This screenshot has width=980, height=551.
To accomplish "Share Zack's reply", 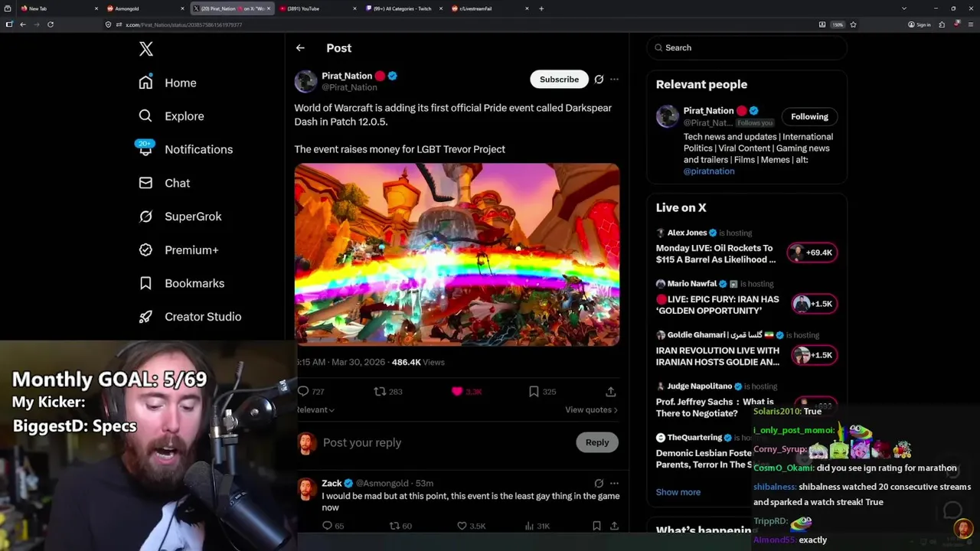I will point(614,526).
